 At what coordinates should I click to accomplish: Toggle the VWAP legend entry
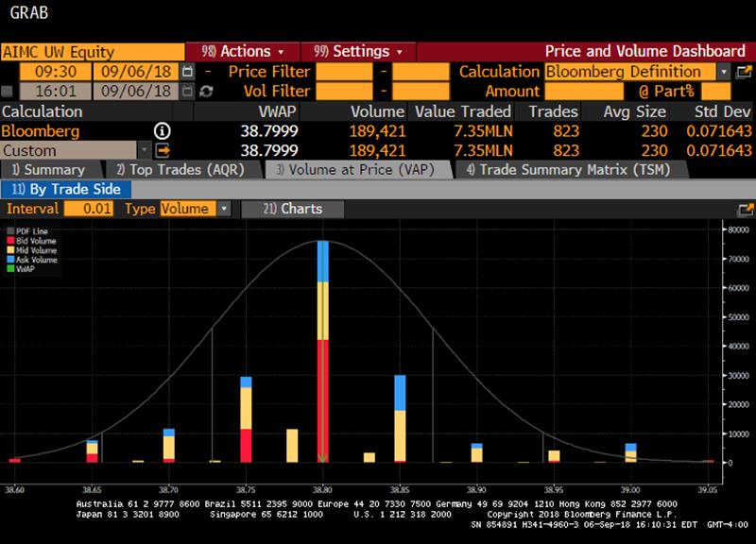[25, 269]
